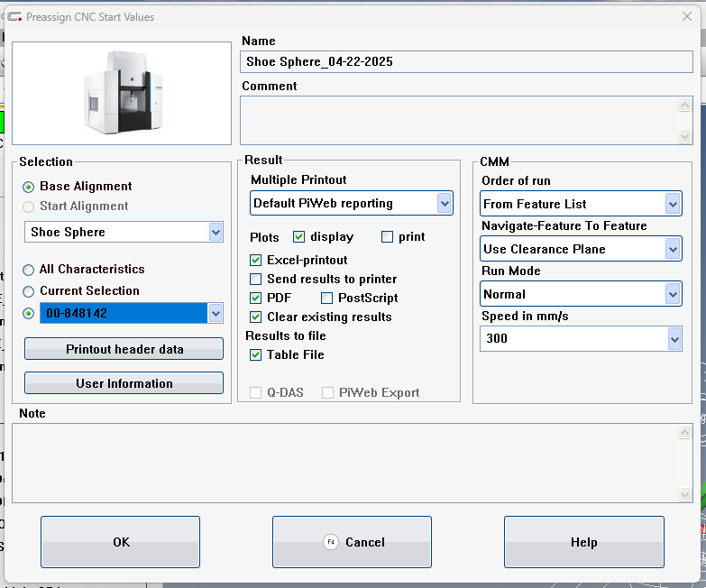Toggle Clear existing results checkbox
706x588 pixels.
[255, 317]
